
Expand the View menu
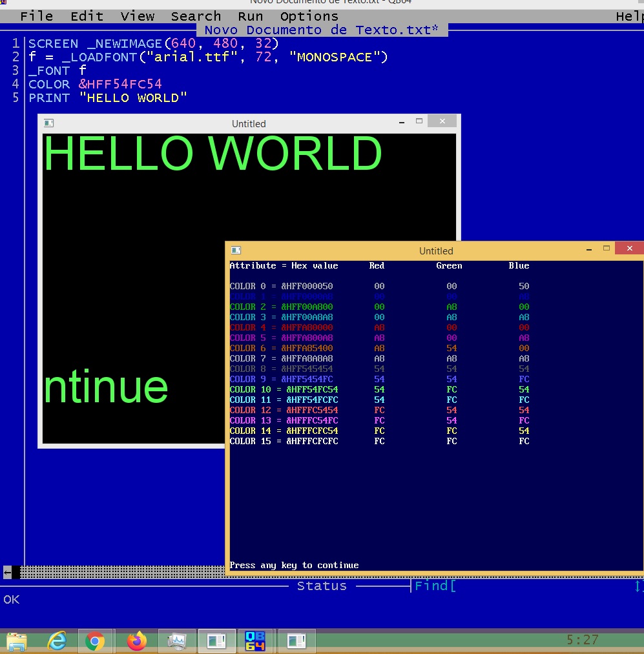[x=137, y=16]
